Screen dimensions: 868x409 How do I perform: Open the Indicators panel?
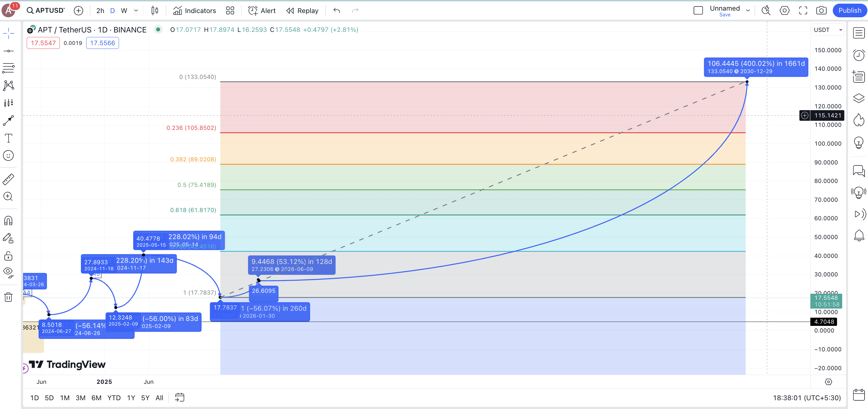(195, 11)
